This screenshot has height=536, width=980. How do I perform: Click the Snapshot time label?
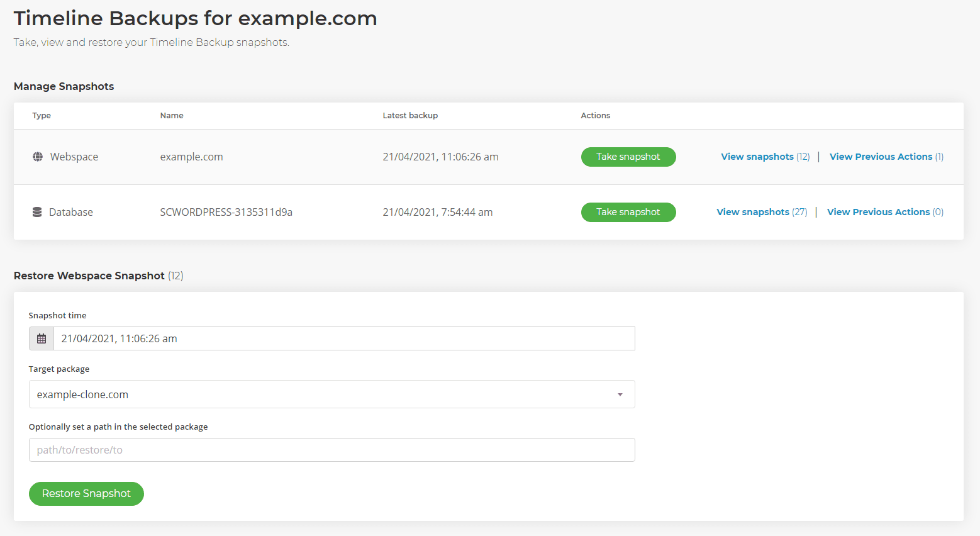[x=57, y=315]
